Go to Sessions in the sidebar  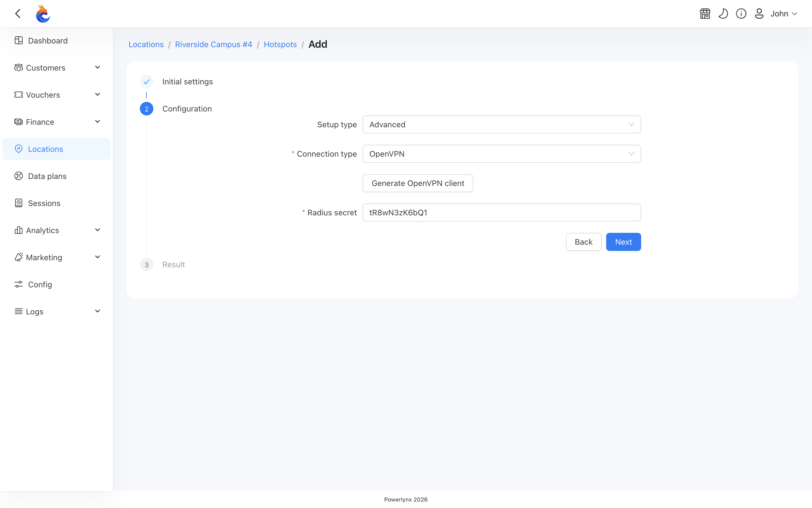click(56, 203)
